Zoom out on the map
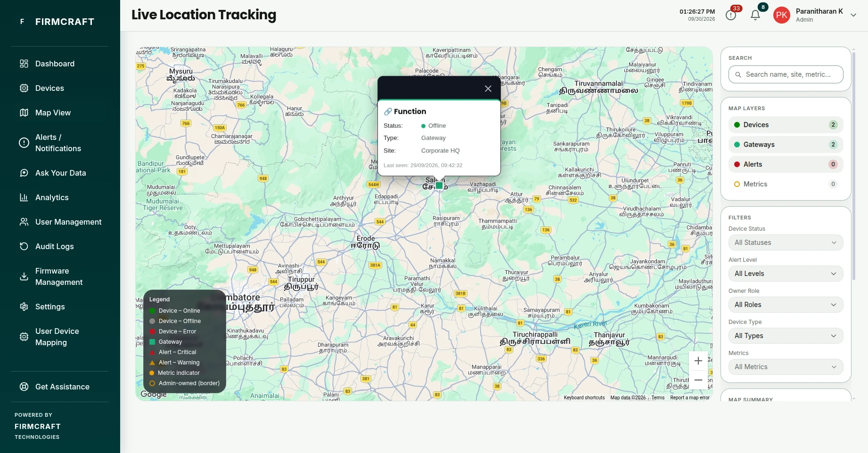Screen dimensions: 868x453 point(698,380)
